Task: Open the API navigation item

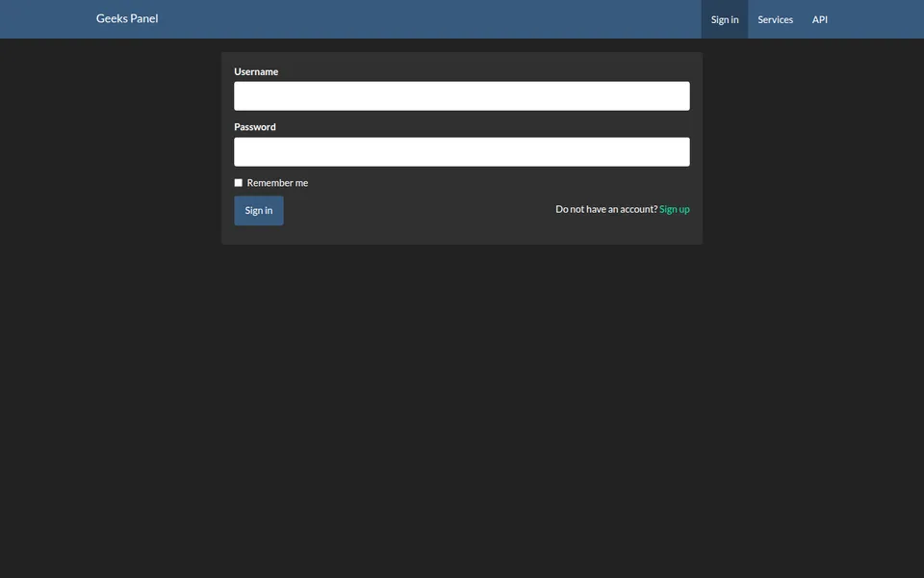Action: click(820, 19)
